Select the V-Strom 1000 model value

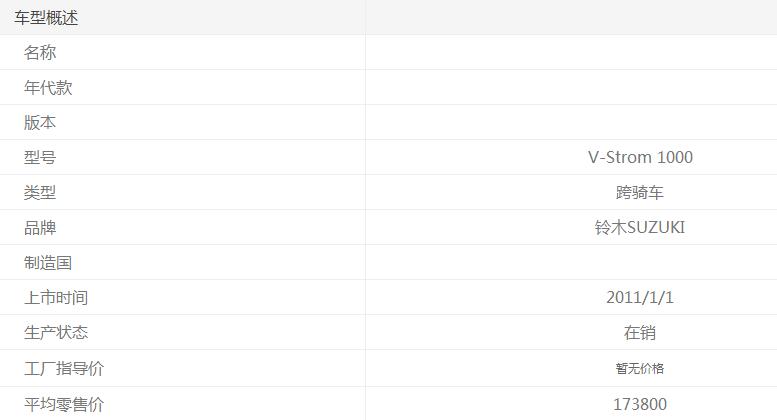(x=640, y=158)
